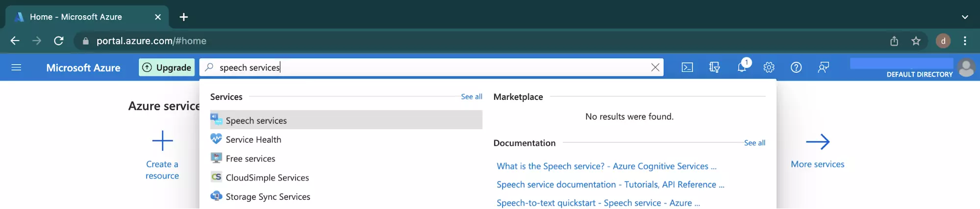980x209 pixels.
Task: Choose Speech services from results
Action: [346, 120]
